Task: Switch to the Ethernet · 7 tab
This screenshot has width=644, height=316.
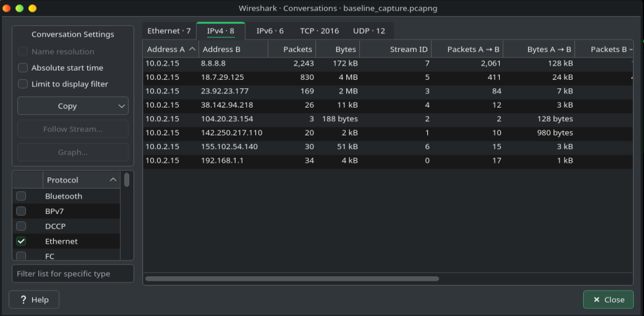Action: click(169, 31)
